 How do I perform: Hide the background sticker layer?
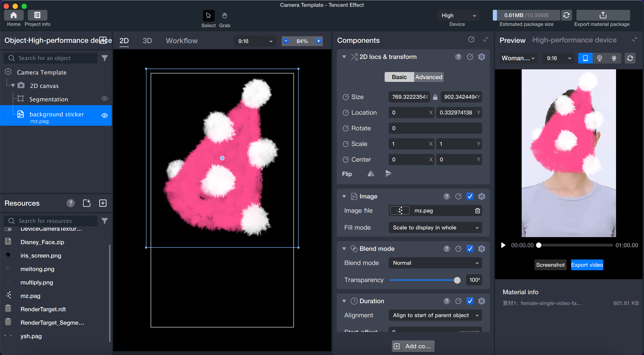(104, 115)
